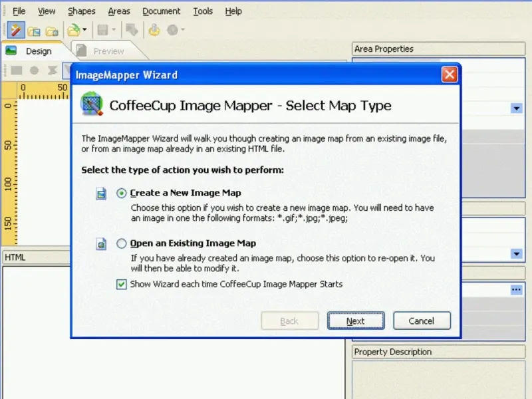Click the greyed save floppy disk icon
532x399 pixels.
click(x=102, y=30)
